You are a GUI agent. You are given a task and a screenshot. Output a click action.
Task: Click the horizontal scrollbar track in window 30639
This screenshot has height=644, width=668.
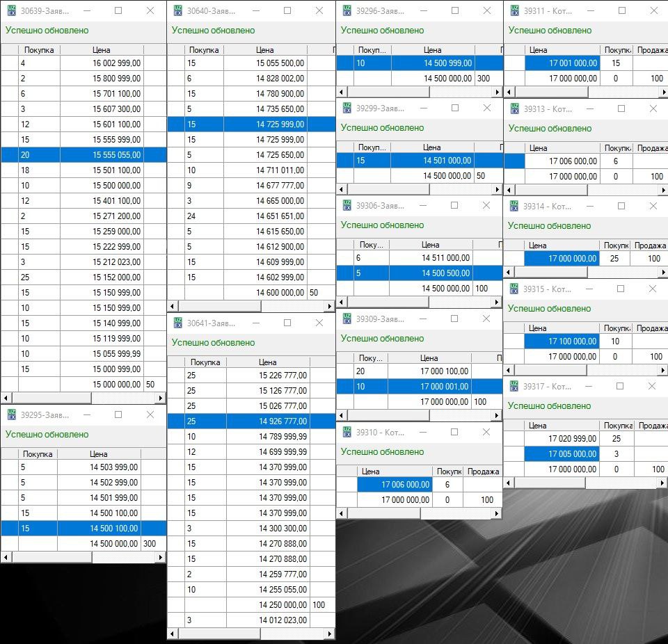[125, 398]
